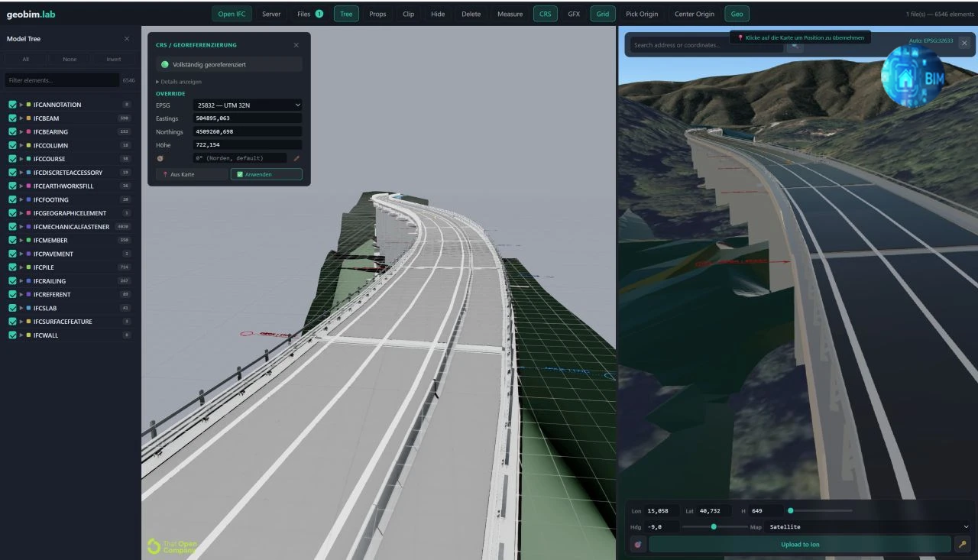The height and width of the screenshot is (560, 978).
Task: Expand the Details anzeigen section
Action: point(179,82)
